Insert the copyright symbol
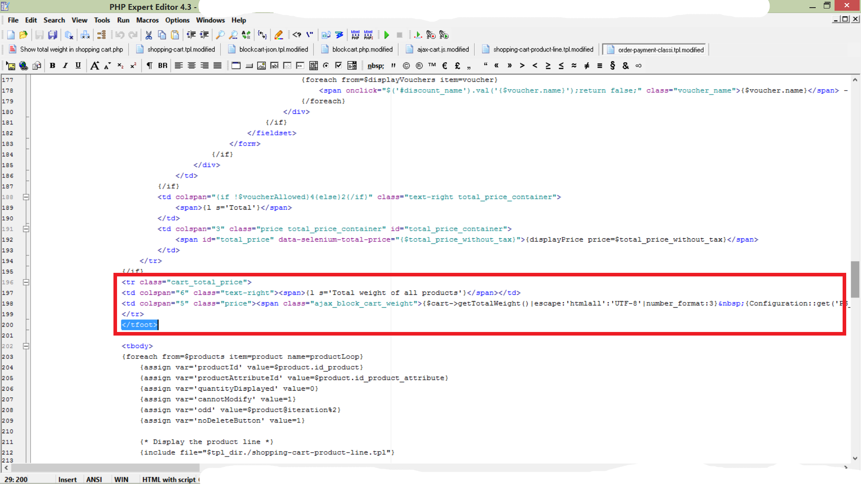The width and height of the screenshot is (861, 504). pyautogui.click(x=406, y=65)
